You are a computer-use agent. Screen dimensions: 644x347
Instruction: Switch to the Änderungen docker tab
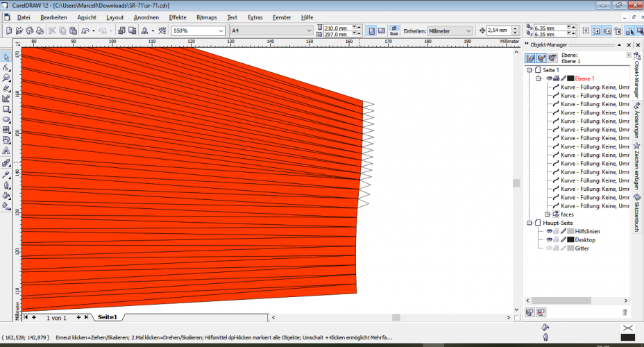(x=637, y=119)
